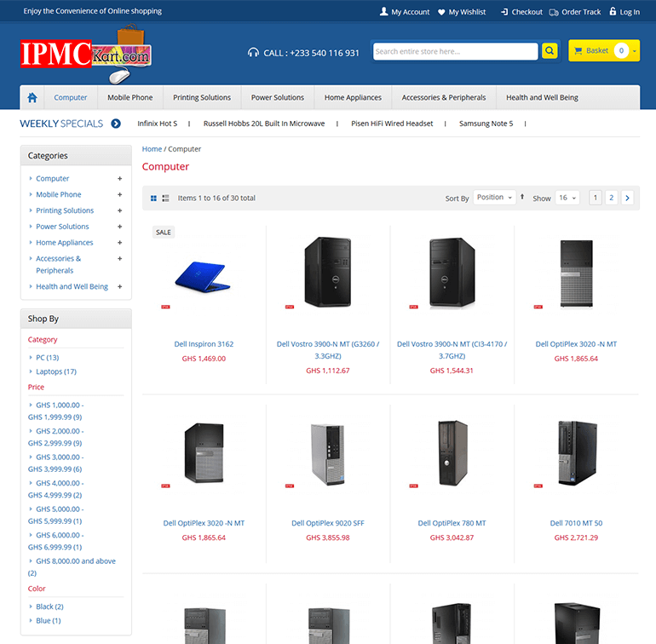
Task: Select page 1 in pagination
Action: pyautogui.click(x=596, y=198)
